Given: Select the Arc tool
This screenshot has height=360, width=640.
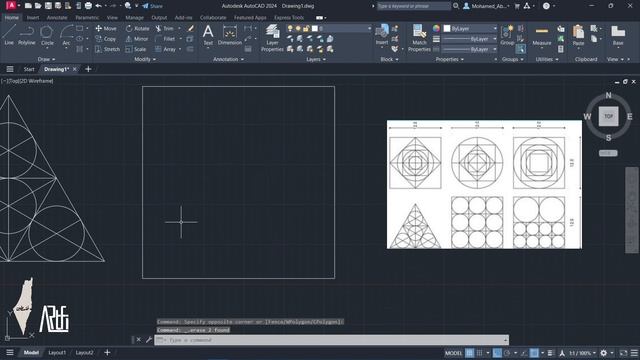Looking at the screenshot, I should [66, 35].
